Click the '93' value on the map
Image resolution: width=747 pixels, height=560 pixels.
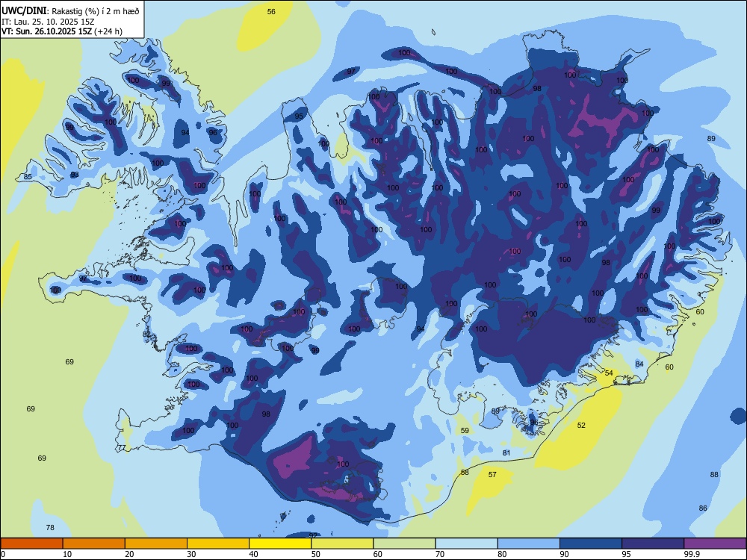click(75, 175)
